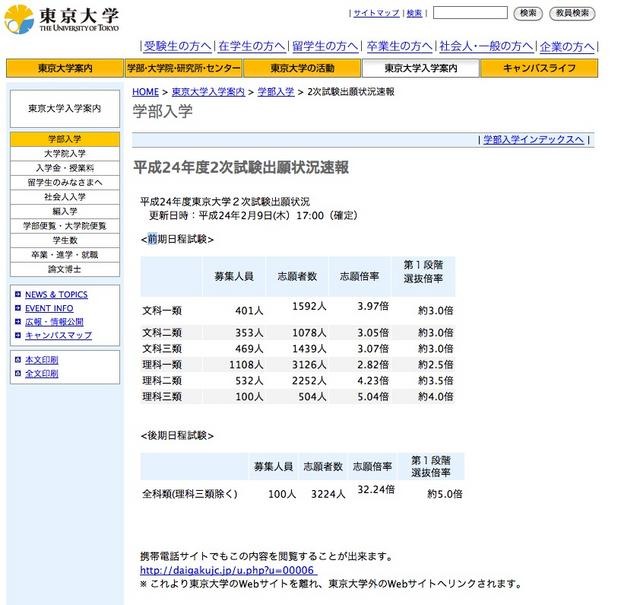Go to HOME breadcrumb link

tap(145, 92)
